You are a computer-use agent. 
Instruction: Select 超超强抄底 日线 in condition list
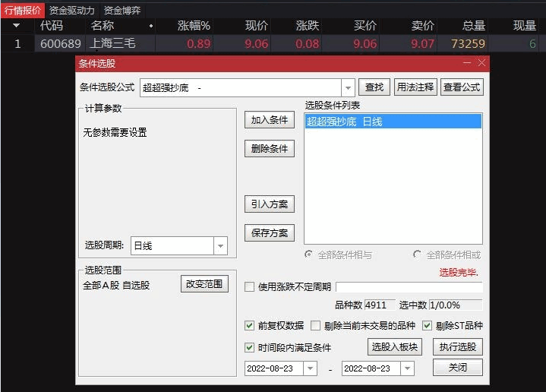click(x=393, y=122)
